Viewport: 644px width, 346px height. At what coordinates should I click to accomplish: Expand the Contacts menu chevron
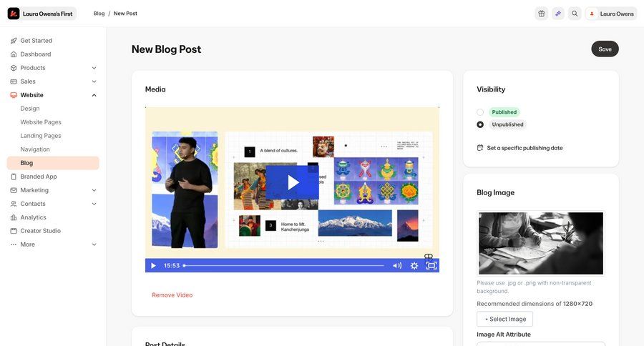94,204
